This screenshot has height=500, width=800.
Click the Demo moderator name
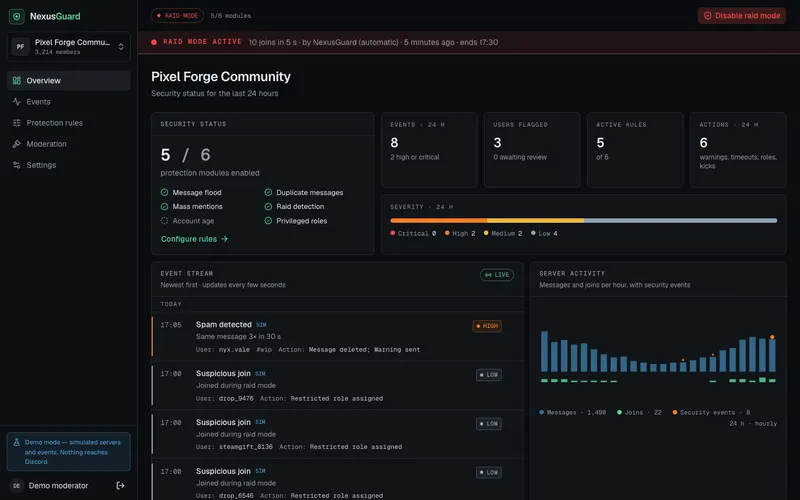(58, 486)
